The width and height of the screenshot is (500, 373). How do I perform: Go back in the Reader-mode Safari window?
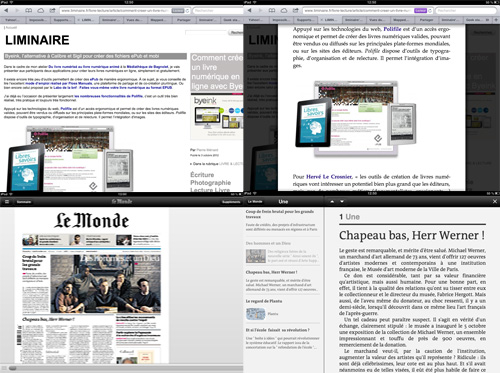(x=249, y=11)
